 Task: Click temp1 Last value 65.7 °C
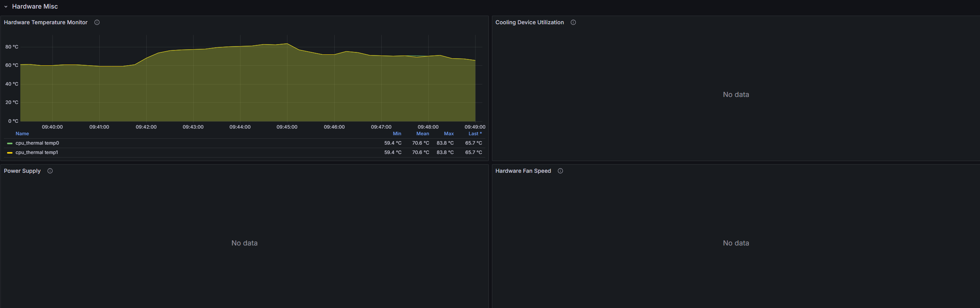[x=474, y=152]
